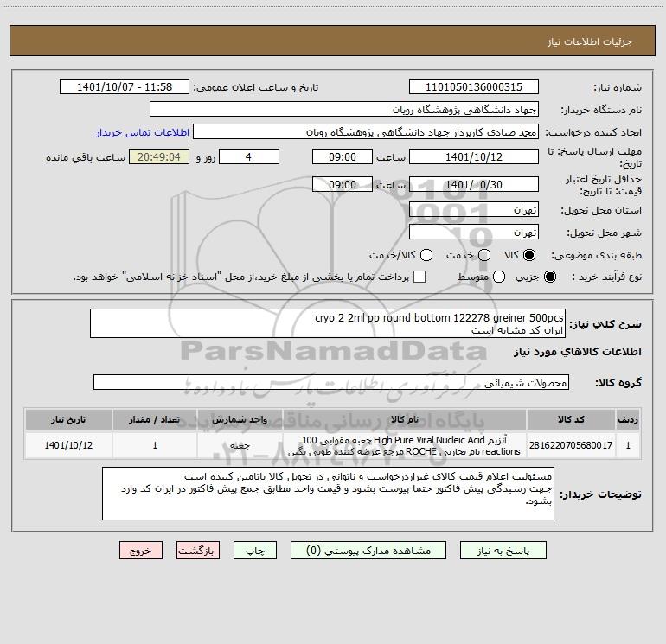Click the تاریخ و ساعت اعلان عمومی label
The width and height of the screenshot is (666, 644).
click(x=256, y=88)
